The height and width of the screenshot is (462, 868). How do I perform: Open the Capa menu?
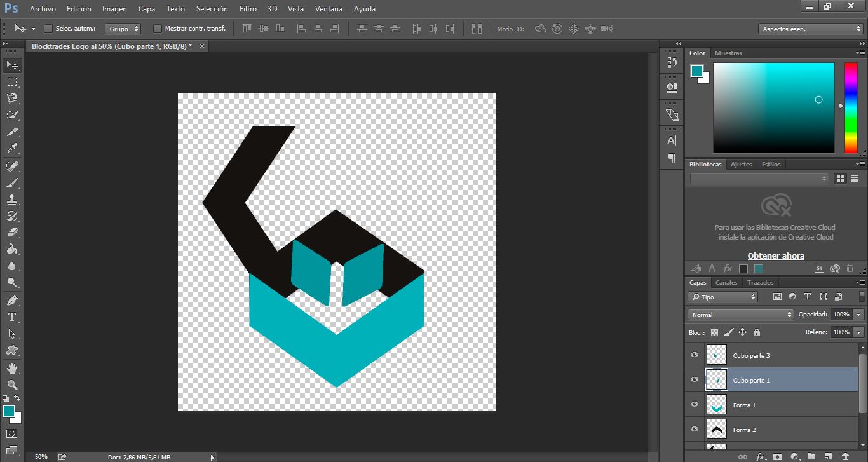pyautogui.click(x=147, y=9)
